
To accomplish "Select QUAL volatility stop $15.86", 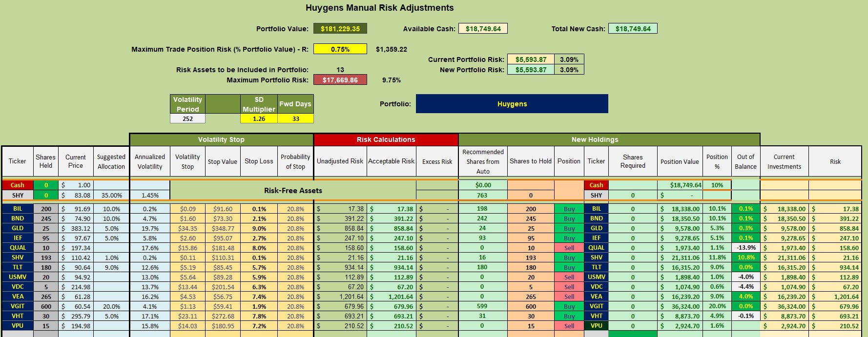I will [x=187, y=248].
